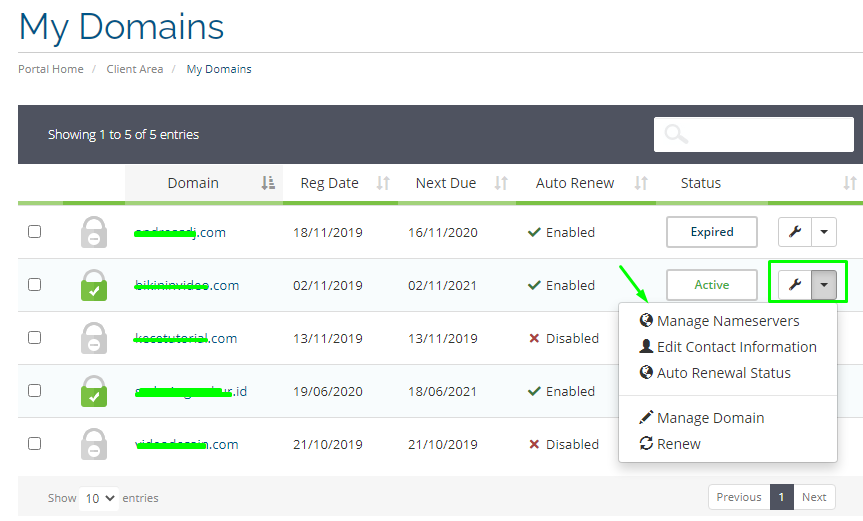Click Disabled auto renew in 21/10/2019 row

click(x=564, y=445)
